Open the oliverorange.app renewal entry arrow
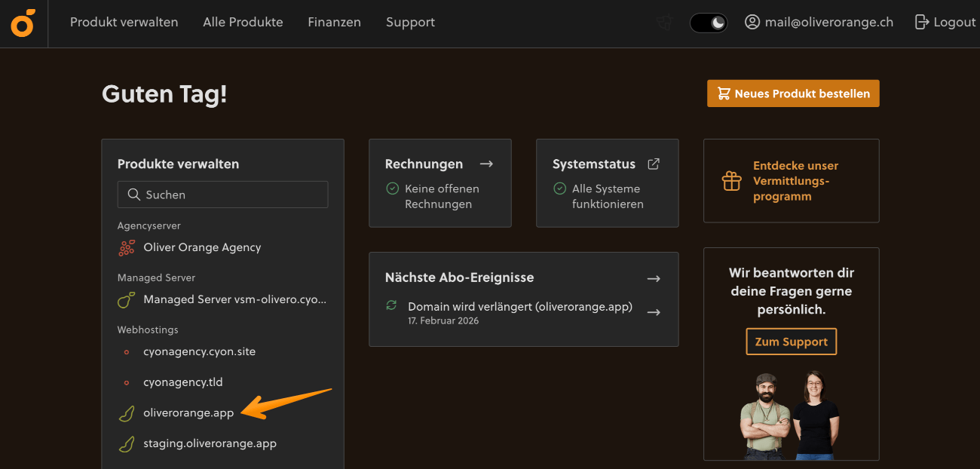This screenshot has width=980, height=469. [x=654, y=312]
